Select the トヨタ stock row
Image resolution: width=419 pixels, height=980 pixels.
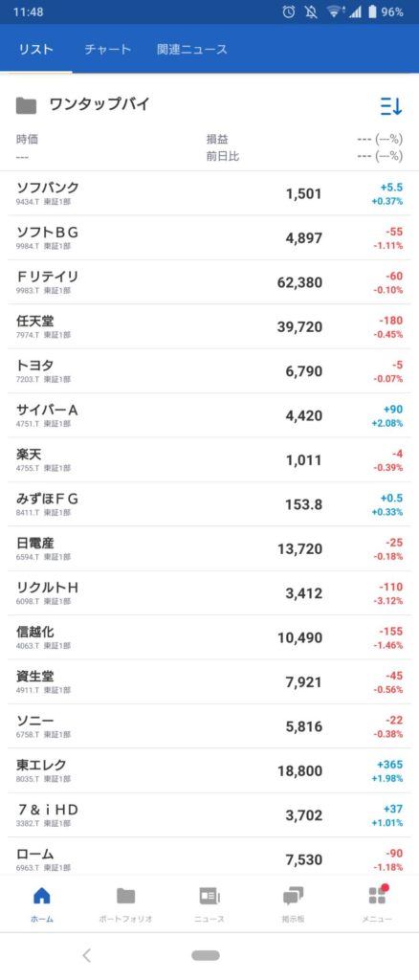209,370
